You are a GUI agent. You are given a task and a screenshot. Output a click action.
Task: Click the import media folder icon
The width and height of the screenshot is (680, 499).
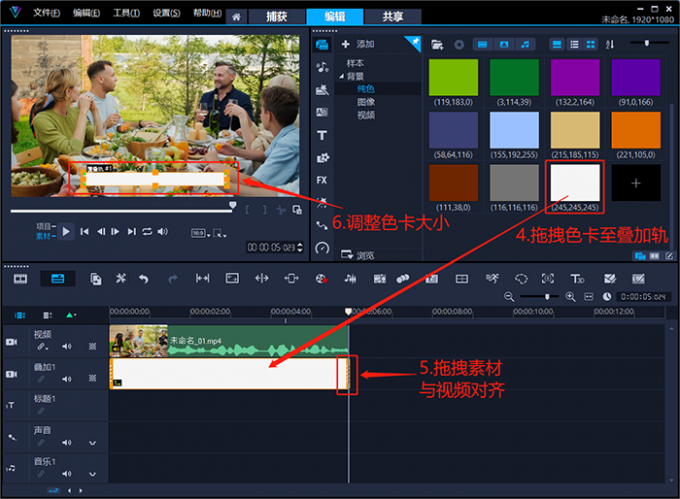pos(437,44)
